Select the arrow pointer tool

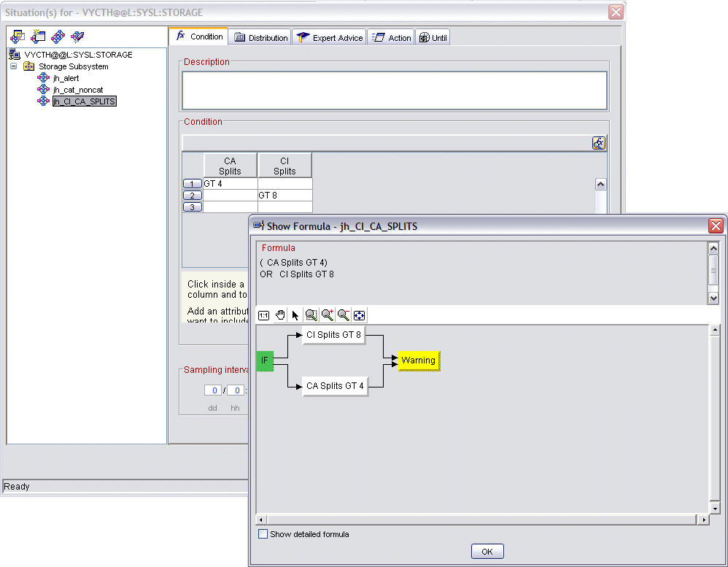pos(295,315)
